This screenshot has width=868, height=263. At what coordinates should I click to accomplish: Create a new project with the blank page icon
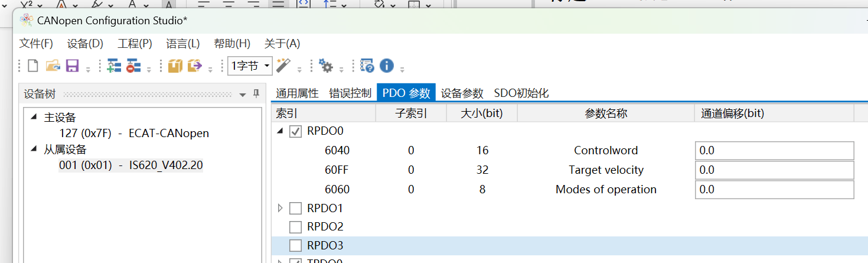[33, 66]
